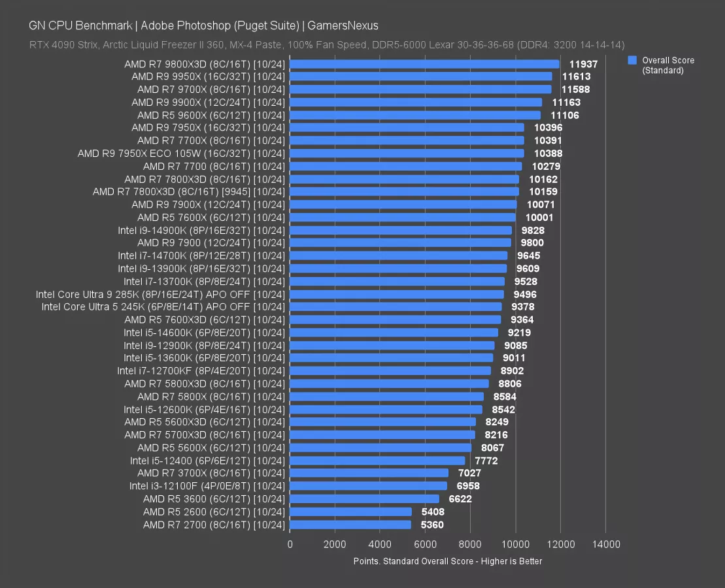Click the AMD R5 9600X bar

coord(414,115)
